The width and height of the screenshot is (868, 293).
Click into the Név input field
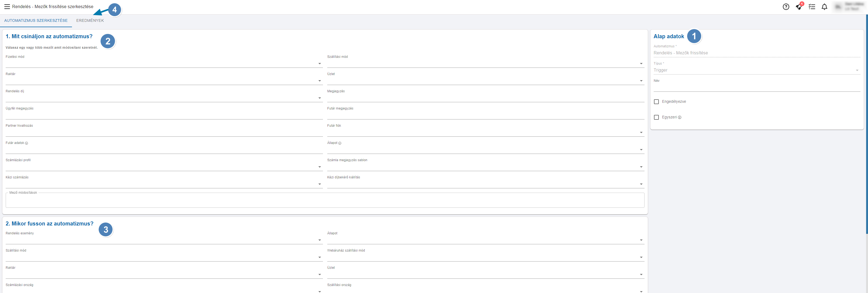[756, 87]
